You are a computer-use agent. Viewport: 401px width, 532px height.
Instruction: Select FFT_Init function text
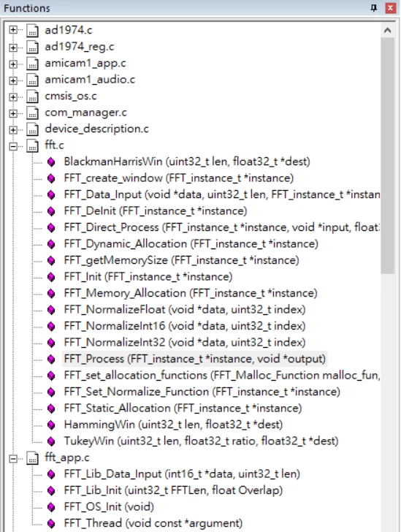(x=148, y=277)
